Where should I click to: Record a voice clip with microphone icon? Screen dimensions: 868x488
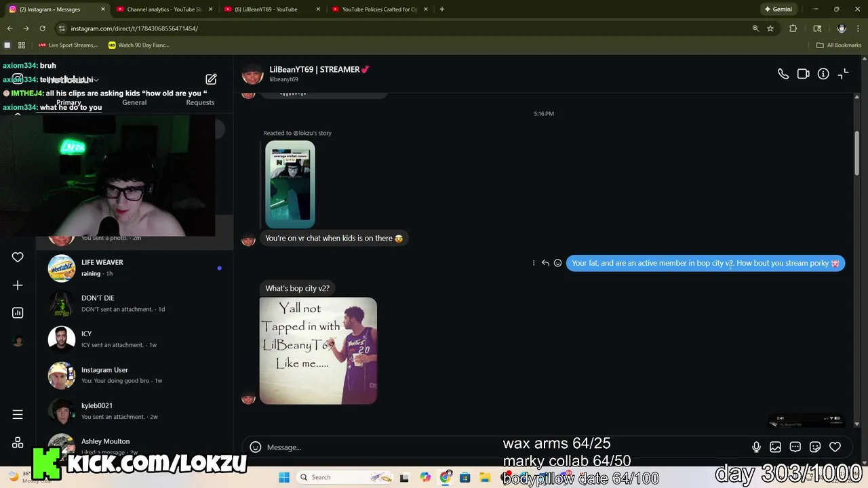tap(756, 447)
